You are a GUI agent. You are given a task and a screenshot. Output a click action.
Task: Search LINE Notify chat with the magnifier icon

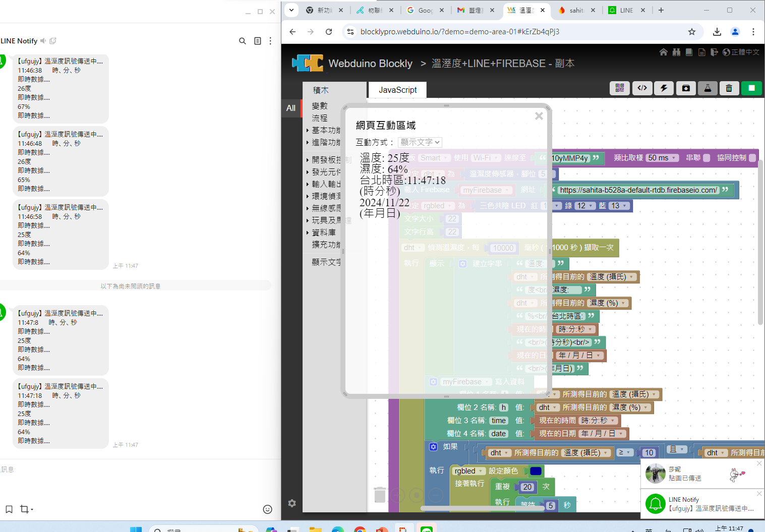pos(243,41)
